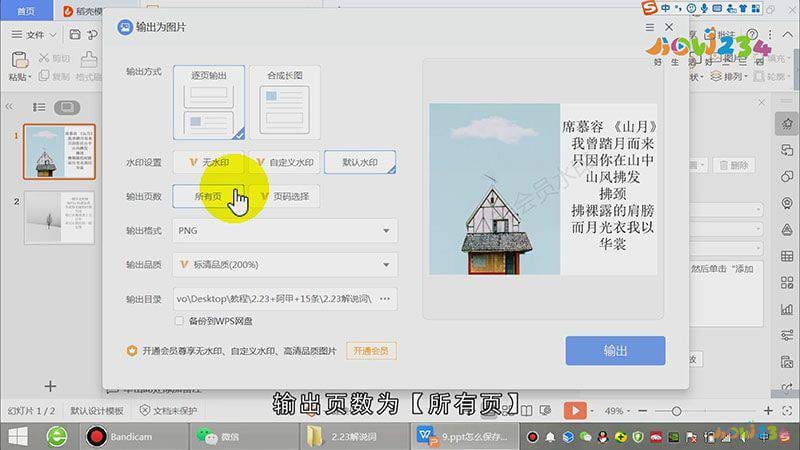
Task: Add a new slide with plus button
Action: (x=50, y=386)
